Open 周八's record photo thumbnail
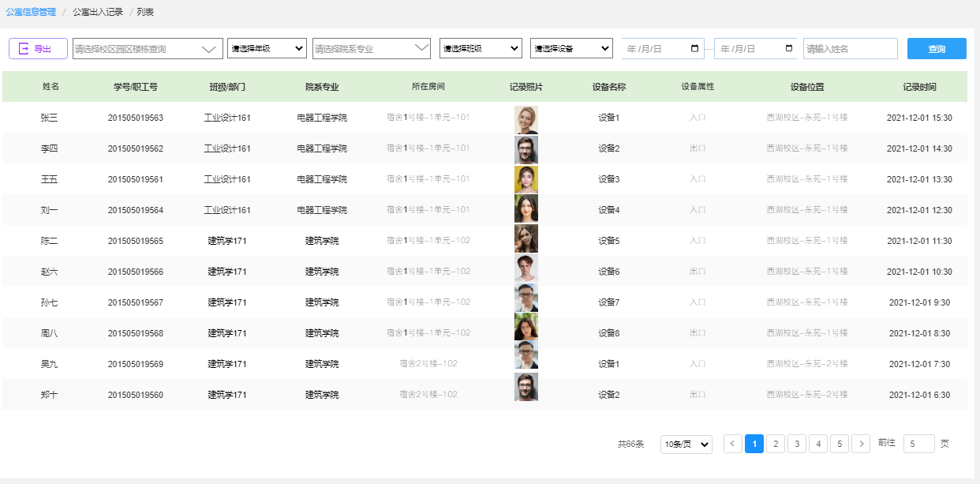Image resolution: width=980 pixels, height=484 pixels. coord(526,327)
